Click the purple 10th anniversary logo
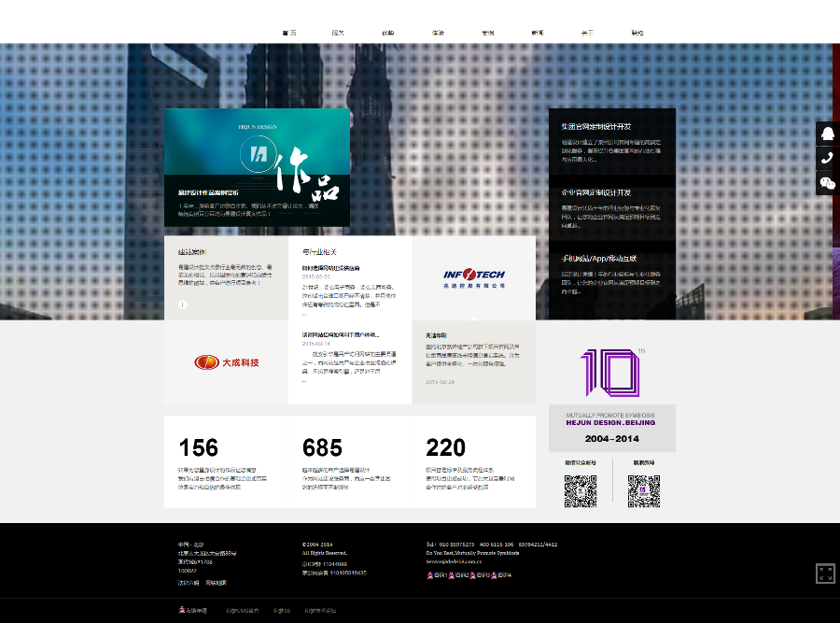The height and width of the screenshot is (623, 840). pyautogui.click(x=612, y=373)
